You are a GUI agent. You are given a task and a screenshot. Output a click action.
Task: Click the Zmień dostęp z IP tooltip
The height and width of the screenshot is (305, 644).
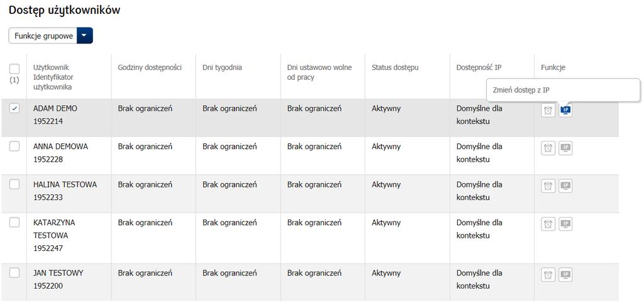563,91
